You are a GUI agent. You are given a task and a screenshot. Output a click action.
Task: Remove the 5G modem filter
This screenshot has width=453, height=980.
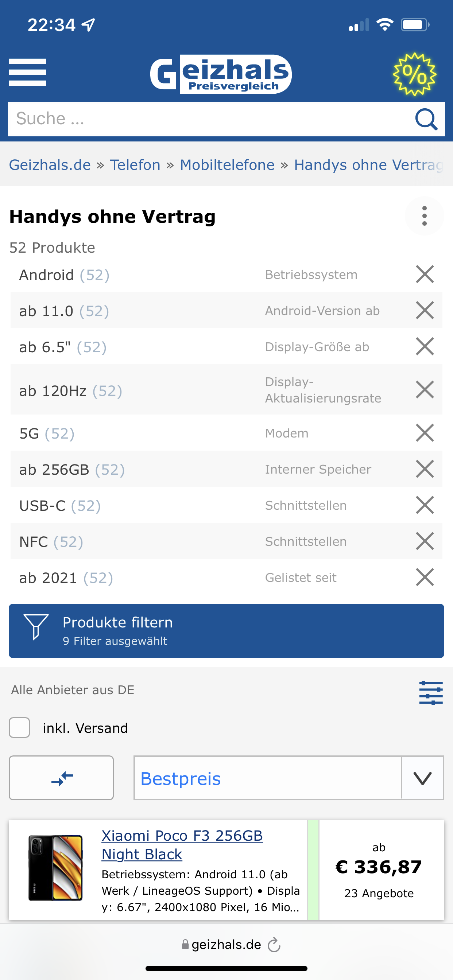point(425,433)
